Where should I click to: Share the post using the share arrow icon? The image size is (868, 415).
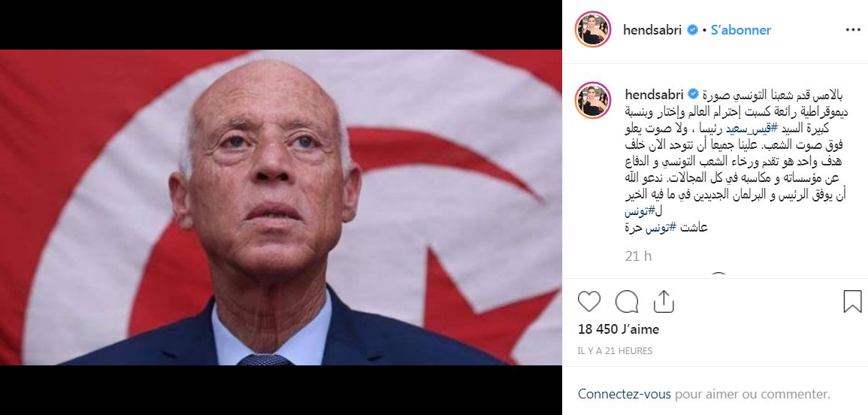(663, 301)
